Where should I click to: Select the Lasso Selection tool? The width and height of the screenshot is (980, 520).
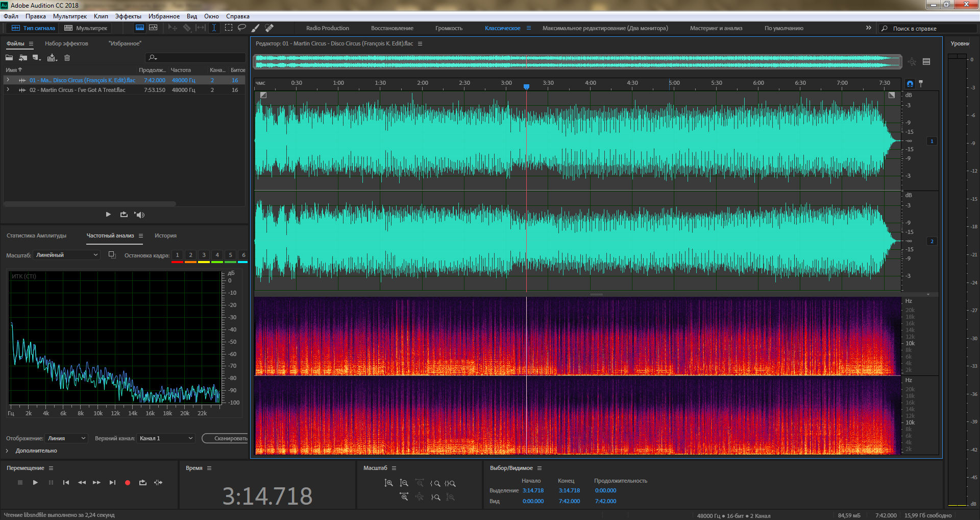click(242, 28)
